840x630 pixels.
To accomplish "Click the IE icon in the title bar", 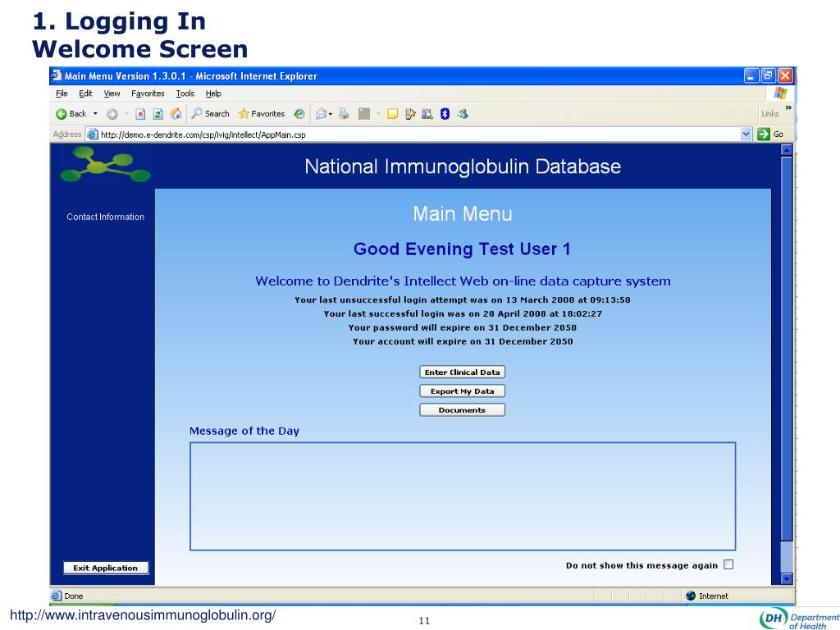I will click(x=57, y=76).
